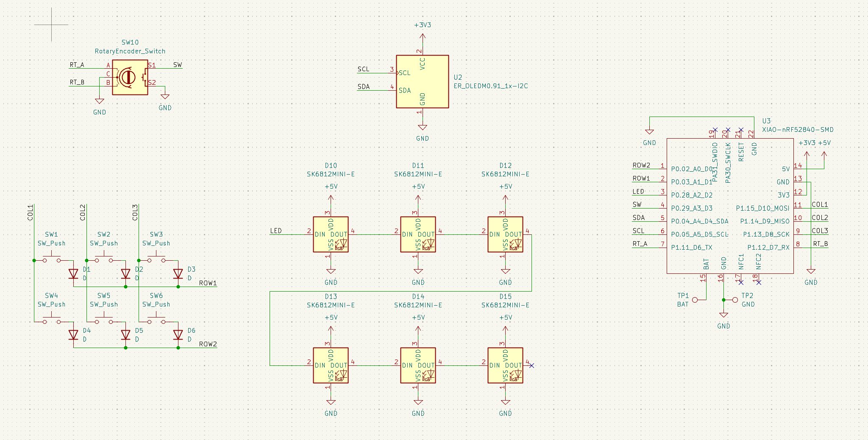868x440 pixels.
Task: Select the D2 diode symbol
Action: coord(125,274)
